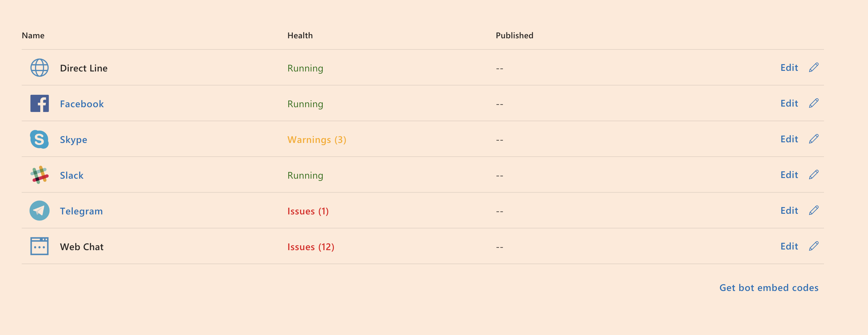This screenshot has height=335, width=868.
Task: Click pencil icon in Telegram row
Action: pyautogui.click(x=813, y=210)
